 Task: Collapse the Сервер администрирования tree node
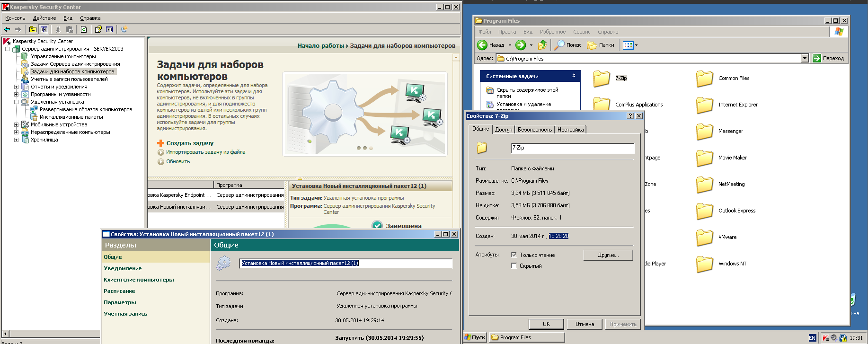click(7, 49)
